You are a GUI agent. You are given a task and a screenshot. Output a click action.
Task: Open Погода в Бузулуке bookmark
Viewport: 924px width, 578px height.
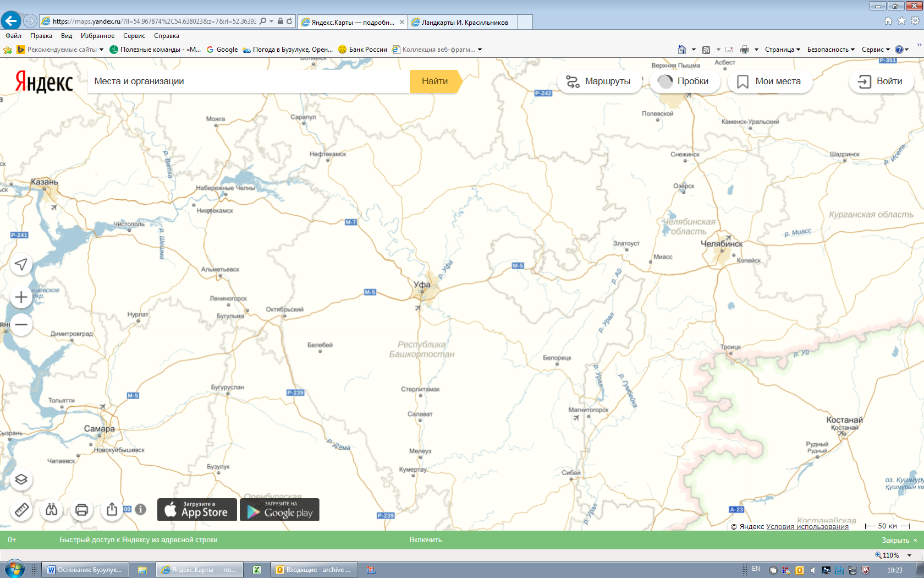pyautogui.click(x=288, y=50)
